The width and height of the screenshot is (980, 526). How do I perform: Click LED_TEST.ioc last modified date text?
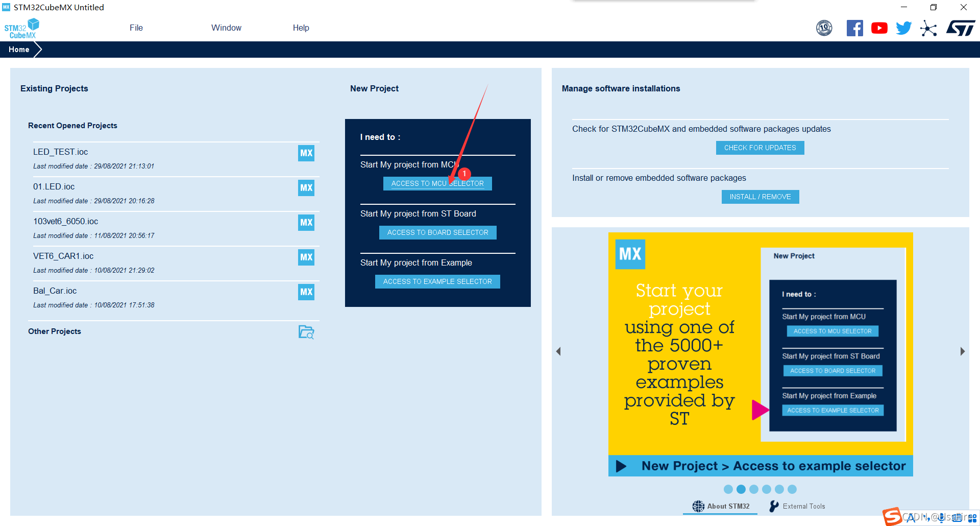(x=93, y=166)
